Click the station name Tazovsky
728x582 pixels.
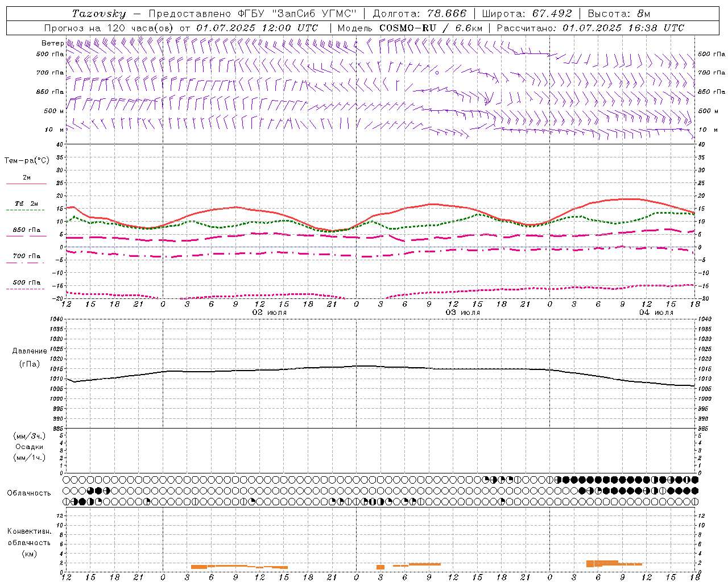[98, 14]
